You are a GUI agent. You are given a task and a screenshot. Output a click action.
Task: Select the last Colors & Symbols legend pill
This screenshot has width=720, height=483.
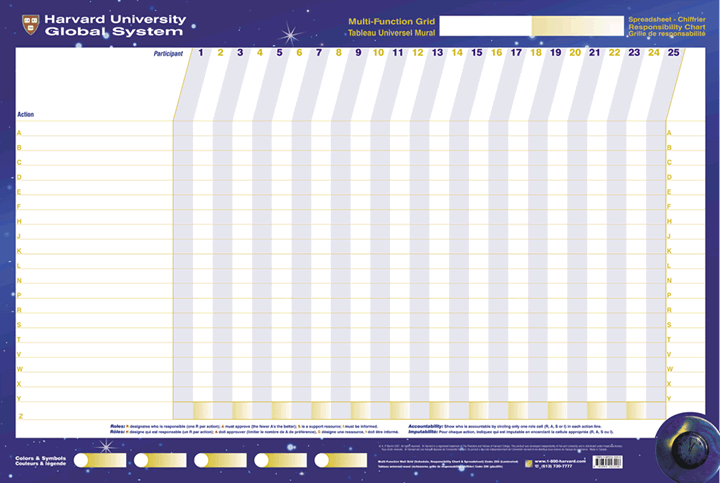tap(340, 460)
